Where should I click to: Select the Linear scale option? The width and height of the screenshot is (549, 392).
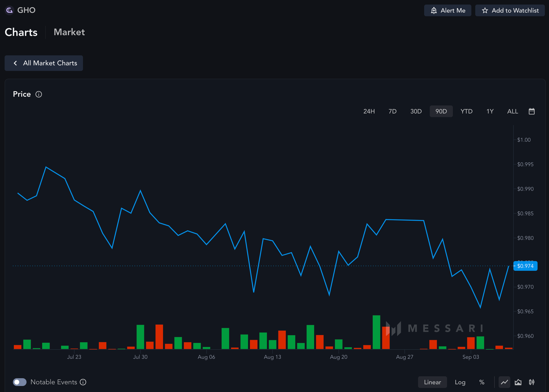(432, 382)
